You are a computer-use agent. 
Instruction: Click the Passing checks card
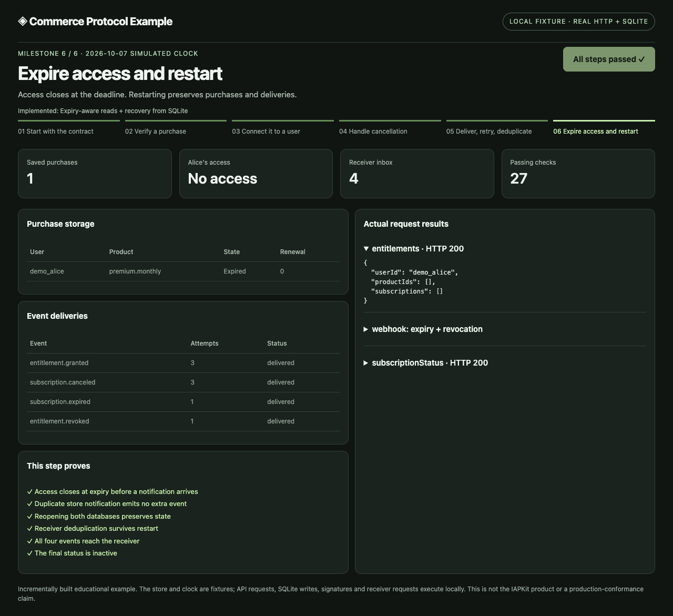tap(578, 174)
